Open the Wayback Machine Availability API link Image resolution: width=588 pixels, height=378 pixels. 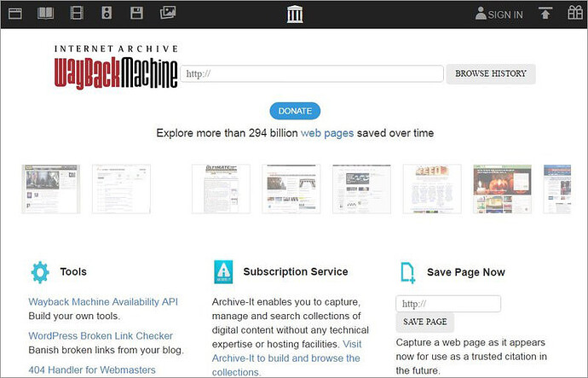pos(103,302)
